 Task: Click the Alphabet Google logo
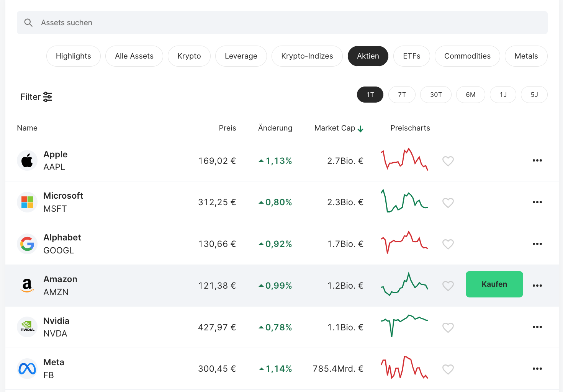[x=27, y=244]
